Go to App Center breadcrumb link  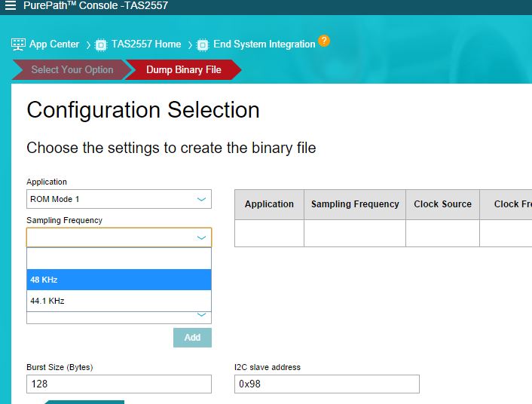[54, 44]
